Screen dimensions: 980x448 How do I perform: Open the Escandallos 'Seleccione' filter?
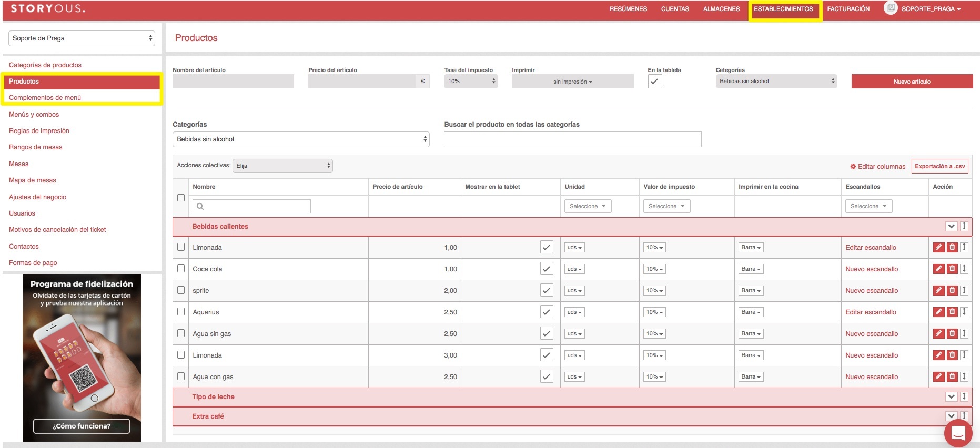tap(868, 206)
